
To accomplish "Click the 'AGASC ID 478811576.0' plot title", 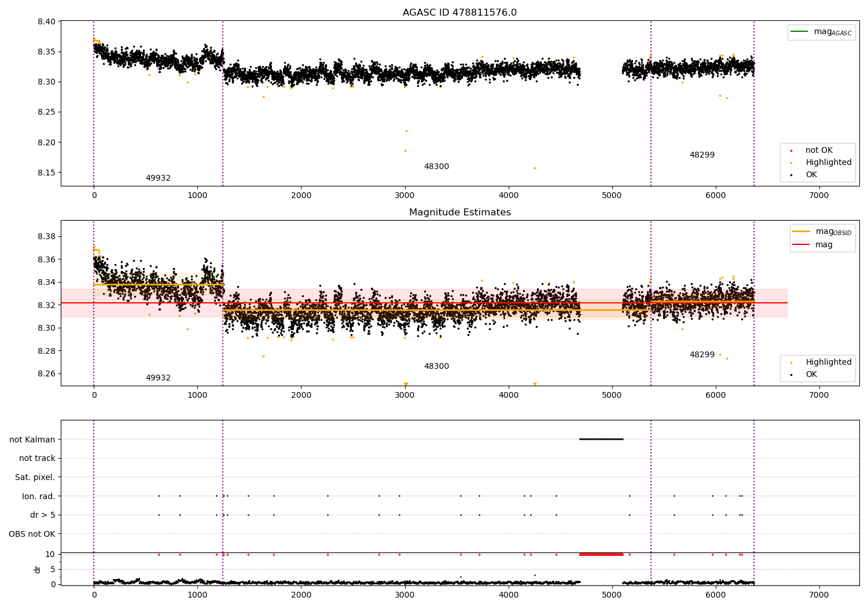I will [459, 13].
